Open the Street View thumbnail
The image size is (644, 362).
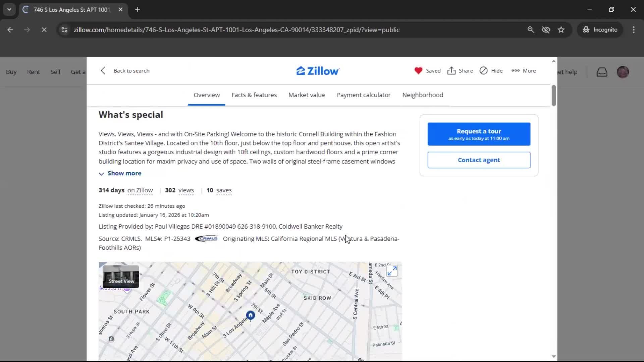tap(120, 277)
